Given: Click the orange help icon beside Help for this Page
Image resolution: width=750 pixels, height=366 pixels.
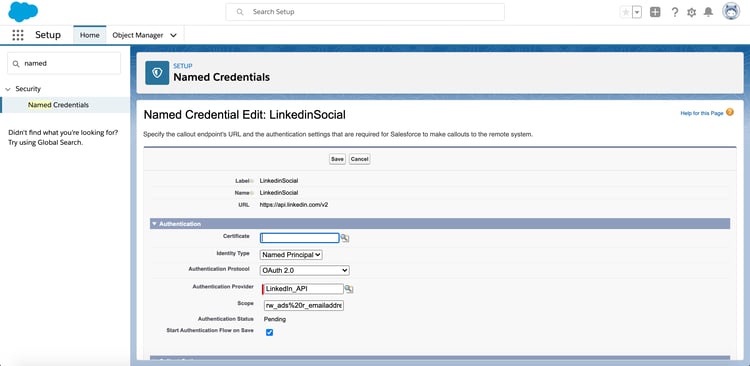Looking at the screenshot, I should (x=729, y=112).
